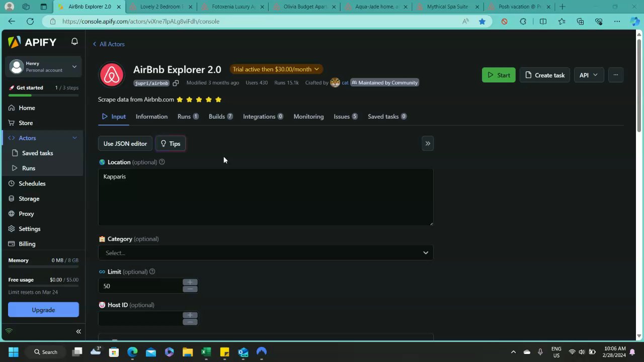The height and width of the screenshot is (362, 644).
Task: Open File Explorer from the taskbar
Action: click(x=188, y=352)
